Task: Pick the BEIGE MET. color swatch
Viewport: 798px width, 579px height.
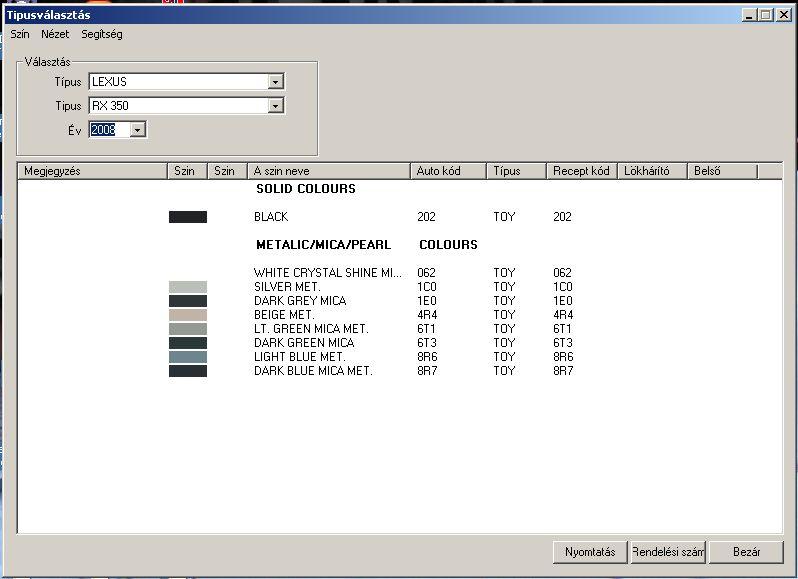Action: (188, 315)
